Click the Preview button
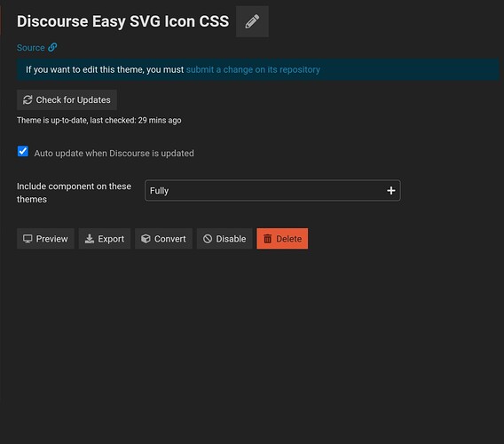Screen dimensions: 504x444 tap(45, 239)
